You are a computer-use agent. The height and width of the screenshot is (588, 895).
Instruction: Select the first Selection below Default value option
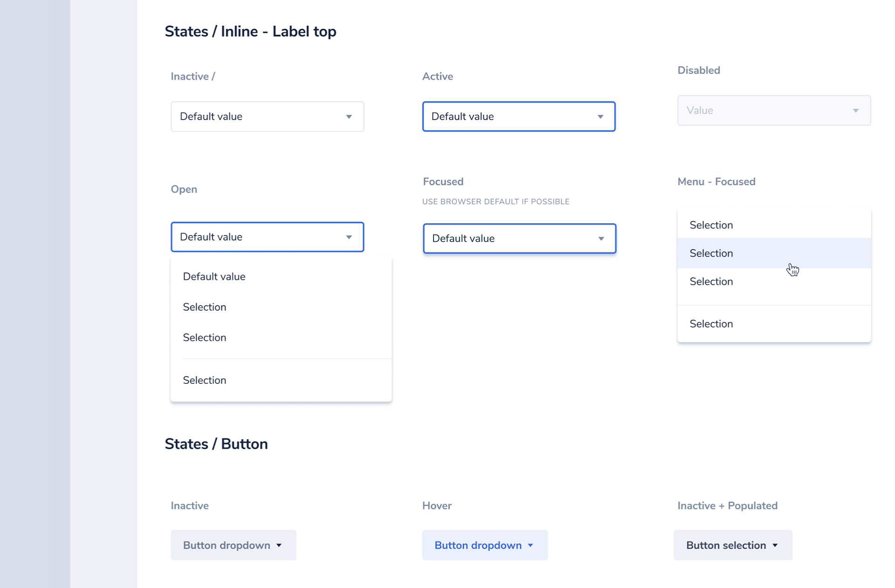pos(281,307)
